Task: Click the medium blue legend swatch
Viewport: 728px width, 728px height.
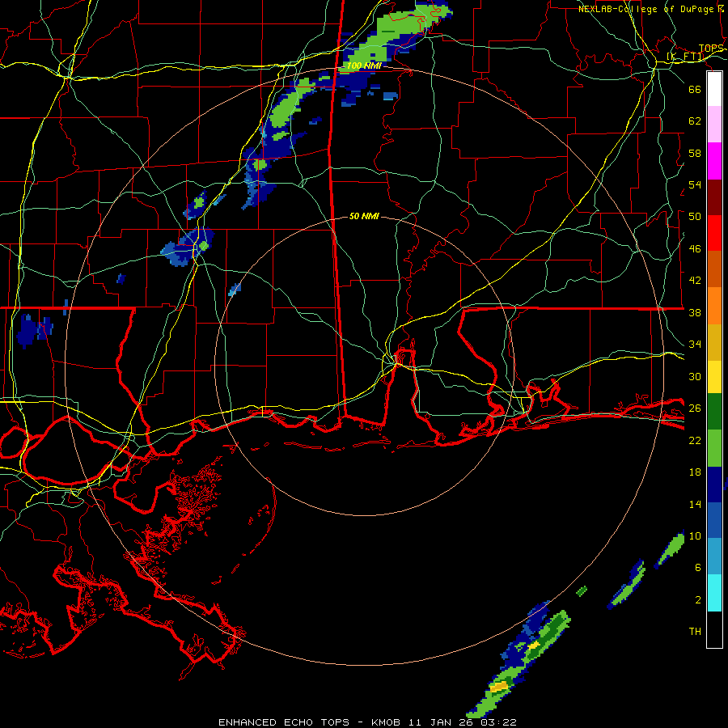Action: pos(714,520)
